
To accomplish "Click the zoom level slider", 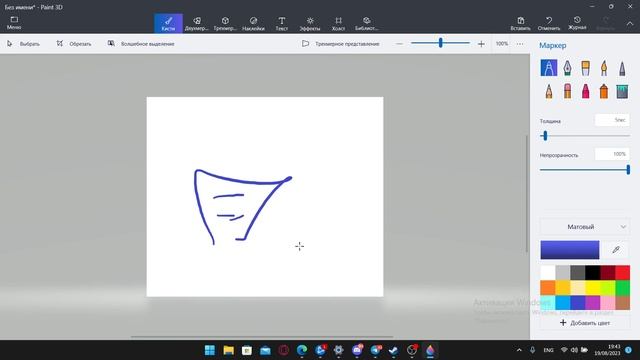I will 440,43.
